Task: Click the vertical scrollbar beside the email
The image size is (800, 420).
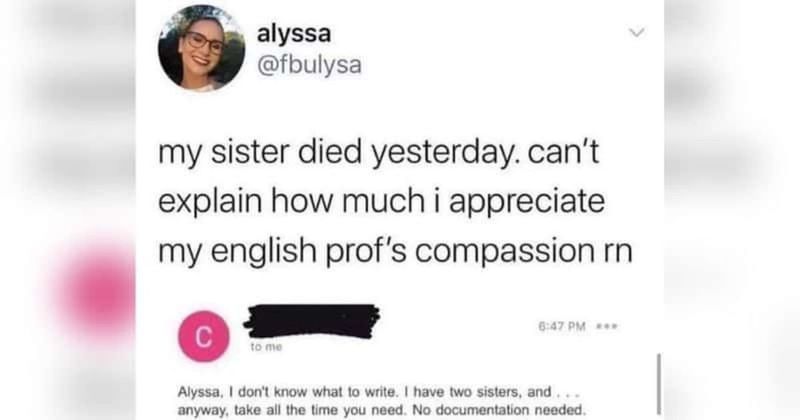Action: pyautogui.click(x=658, y=384)
